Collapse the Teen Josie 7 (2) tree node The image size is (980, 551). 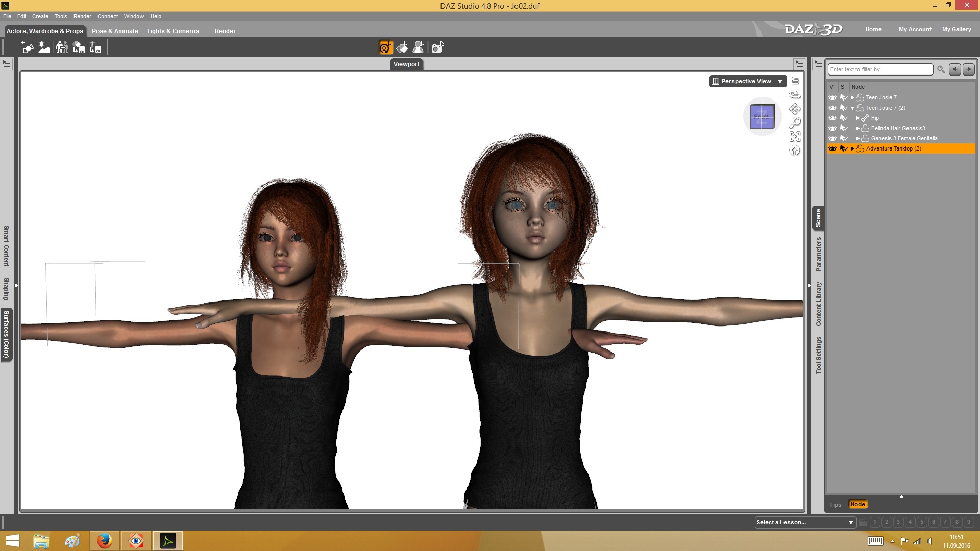852,108
